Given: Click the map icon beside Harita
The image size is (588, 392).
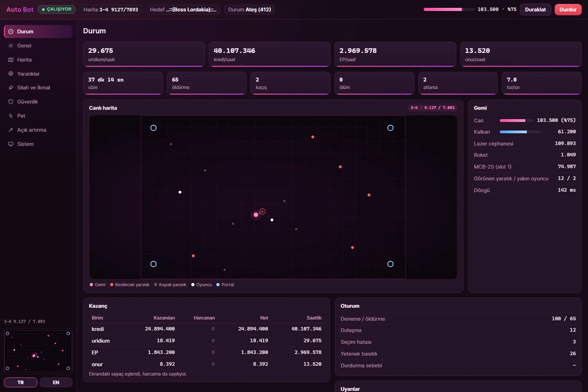Looking at the screenshot, I should (x=11, y=60).
